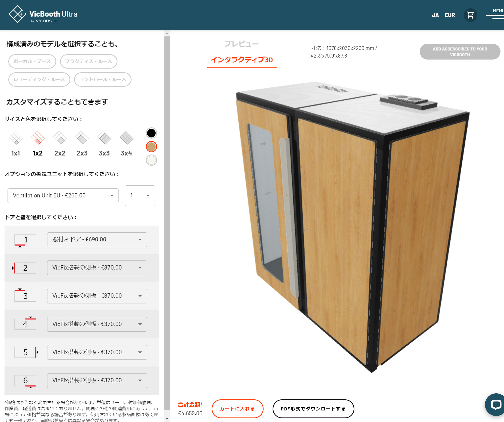Open the shopping cart icon
Screen dimensions: 504x422
point(470,15)
